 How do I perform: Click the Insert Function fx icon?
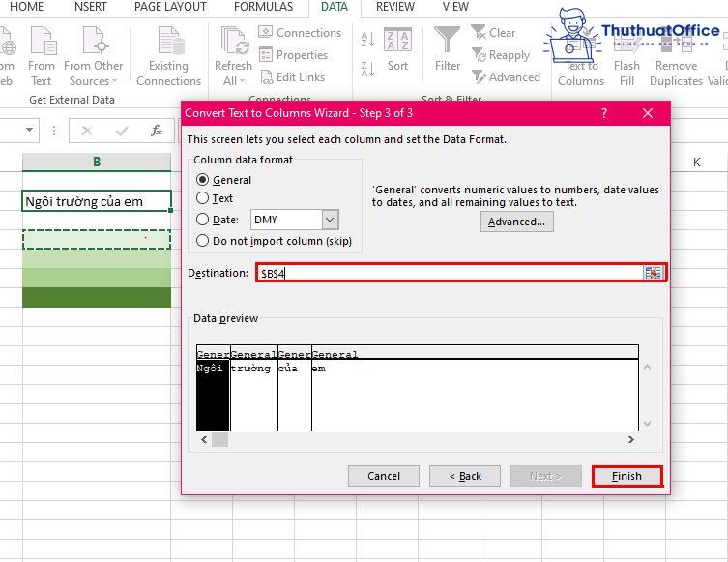(x=157, y=131)
